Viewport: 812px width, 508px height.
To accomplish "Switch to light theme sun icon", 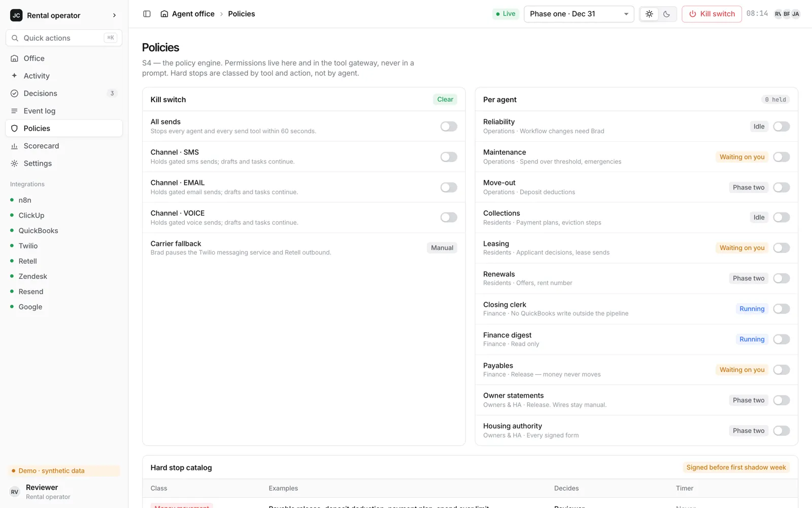I will [649, 14].
